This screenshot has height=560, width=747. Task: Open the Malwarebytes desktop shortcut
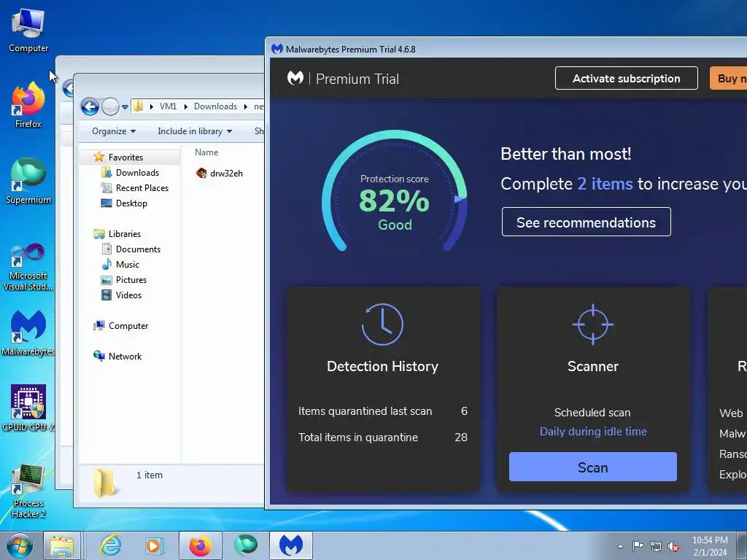[x=28, y=332]
